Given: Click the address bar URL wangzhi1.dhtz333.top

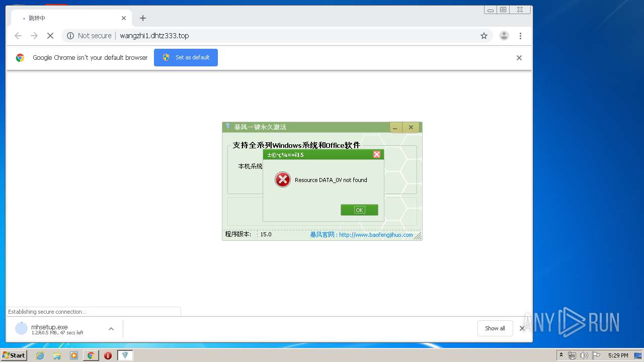Looking at the screenshot, I should (x=154, y=36).
